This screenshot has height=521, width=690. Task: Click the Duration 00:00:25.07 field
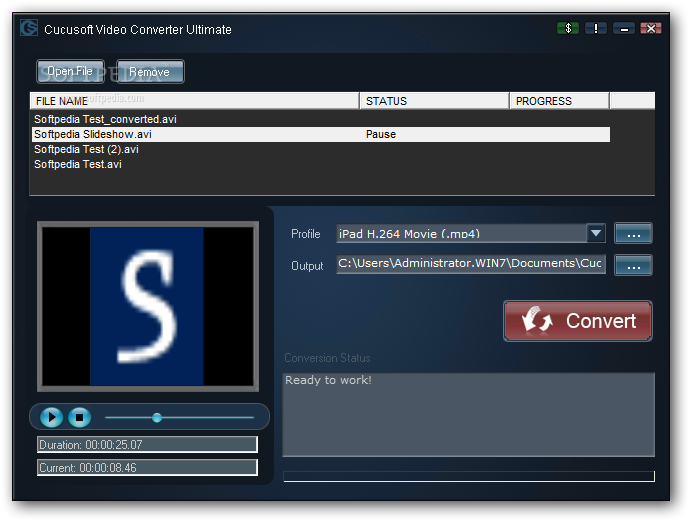(147, 444)
